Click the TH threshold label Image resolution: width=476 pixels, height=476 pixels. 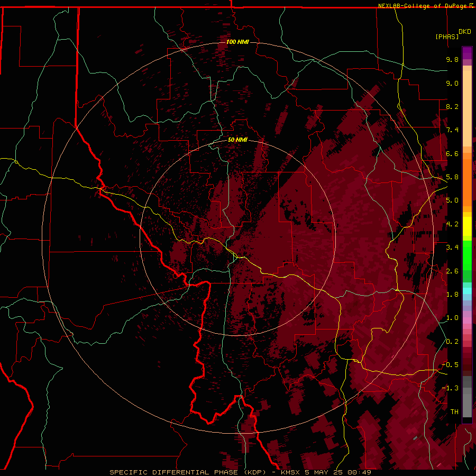(x=454, y=412)
